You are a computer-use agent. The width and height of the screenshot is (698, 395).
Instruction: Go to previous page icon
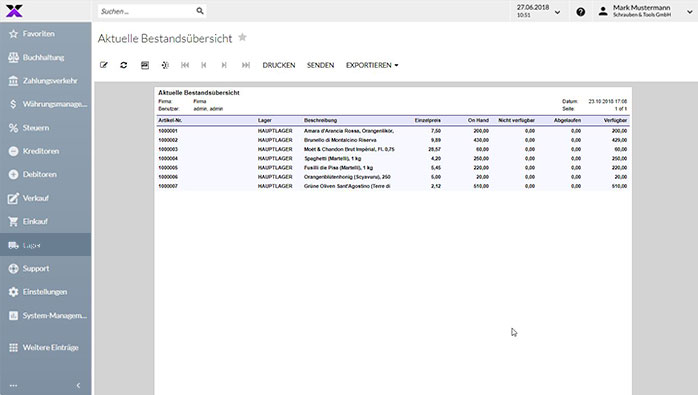tap(204, 65)
